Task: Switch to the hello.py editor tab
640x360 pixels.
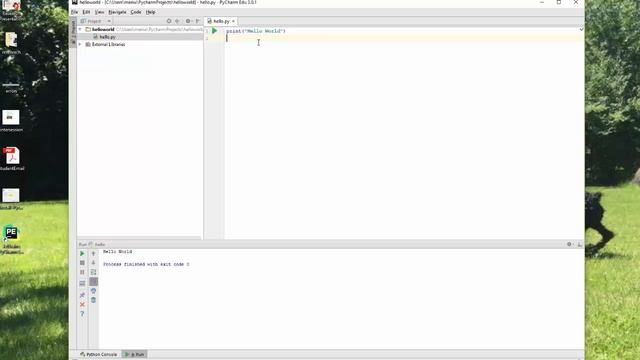Action: tap(222, 21)
